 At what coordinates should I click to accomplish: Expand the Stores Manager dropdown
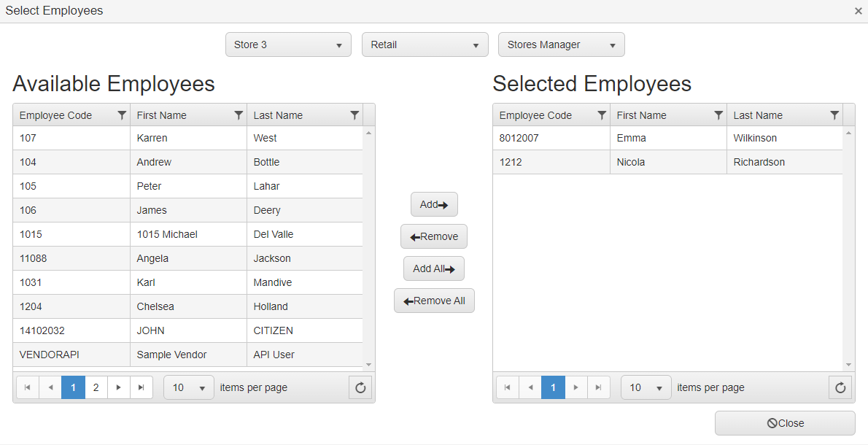561,44
